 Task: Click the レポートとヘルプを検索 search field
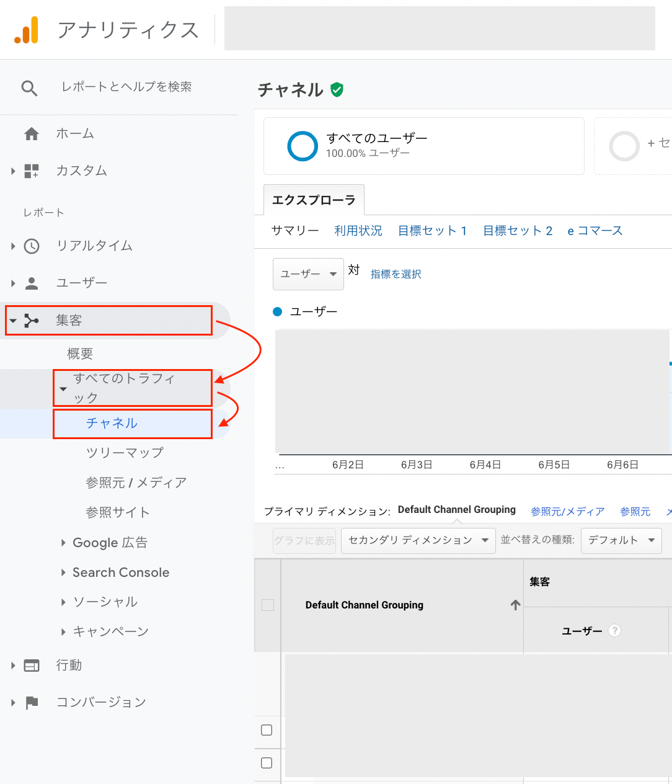126,87
